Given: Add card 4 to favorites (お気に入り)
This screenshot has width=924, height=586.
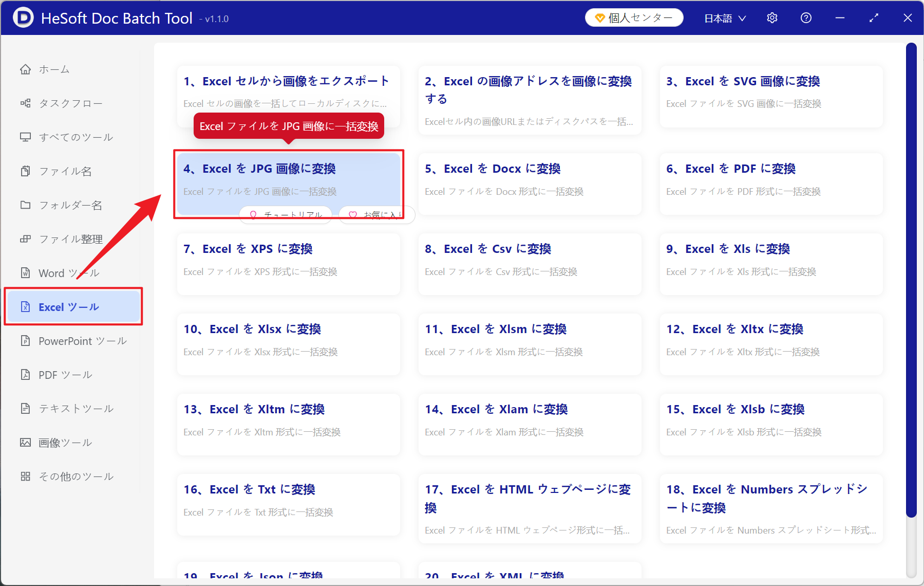Looking at the screenshot, I should coord(377,215).
